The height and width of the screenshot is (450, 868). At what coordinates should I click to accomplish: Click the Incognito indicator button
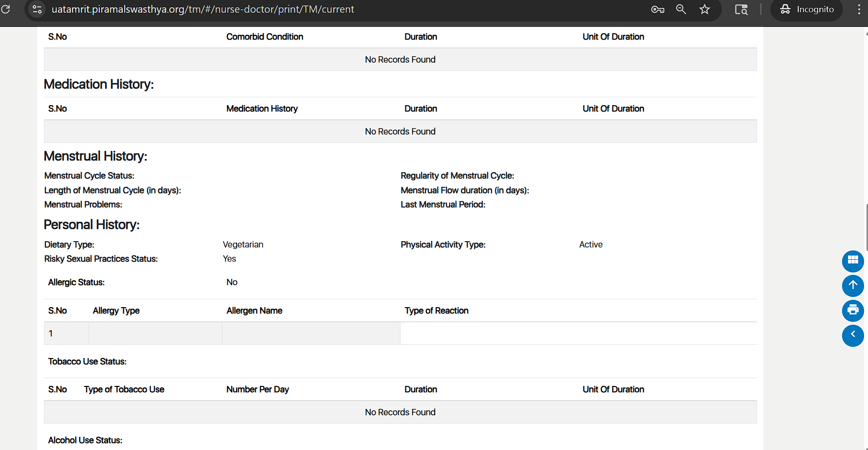[x=806, y=9]
